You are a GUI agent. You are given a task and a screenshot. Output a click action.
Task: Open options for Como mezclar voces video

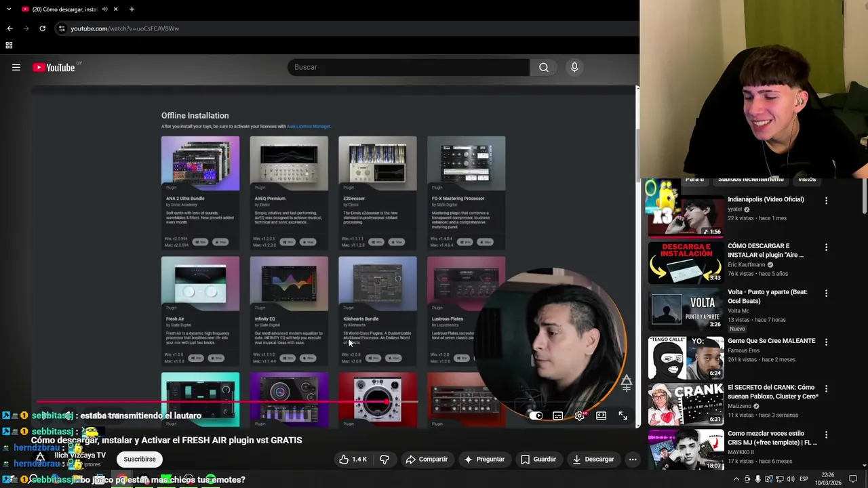(x=826, y=434)
